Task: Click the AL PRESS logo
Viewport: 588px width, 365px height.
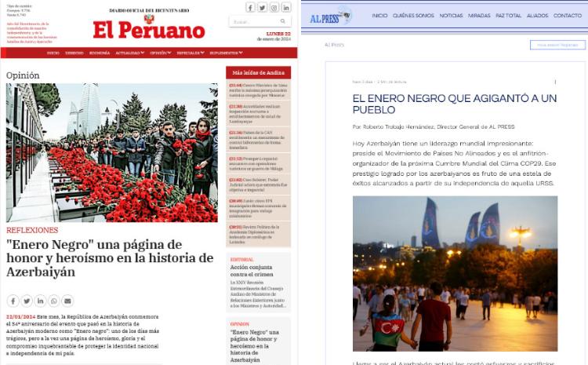Action: [x=330, y=16]
